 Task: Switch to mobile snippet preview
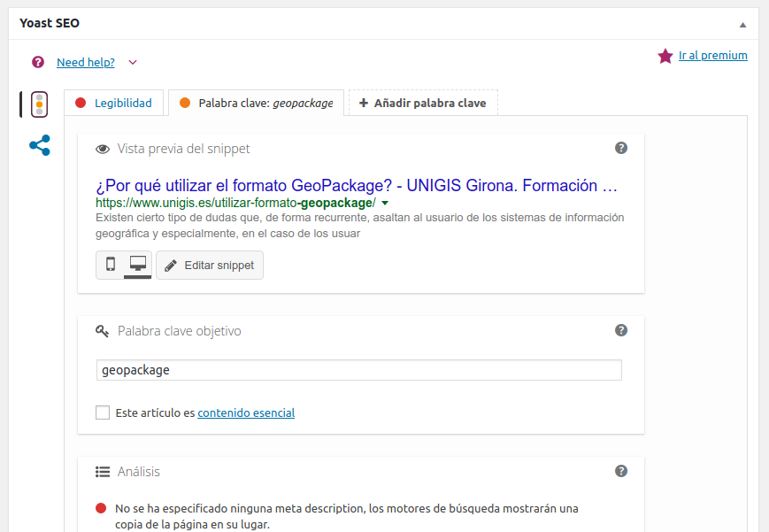111,264
